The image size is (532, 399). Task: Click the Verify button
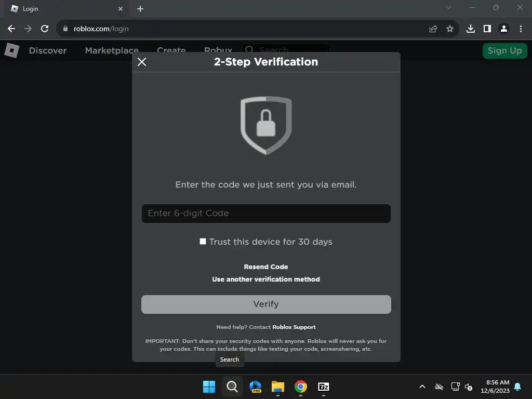point(266,304)
